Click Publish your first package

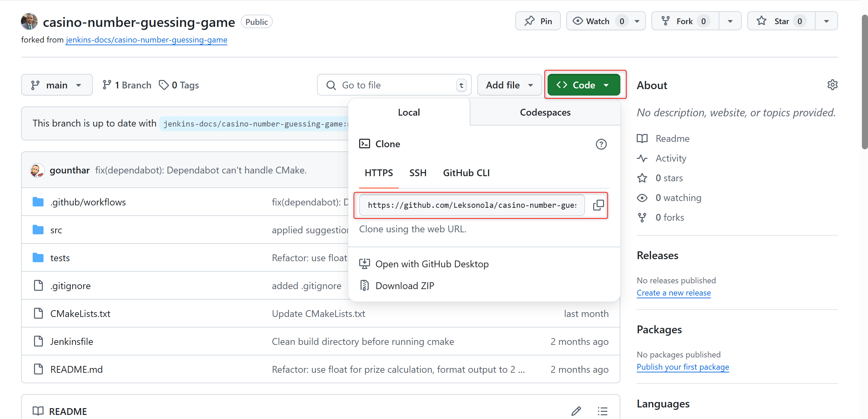click(x=683, y=367)
